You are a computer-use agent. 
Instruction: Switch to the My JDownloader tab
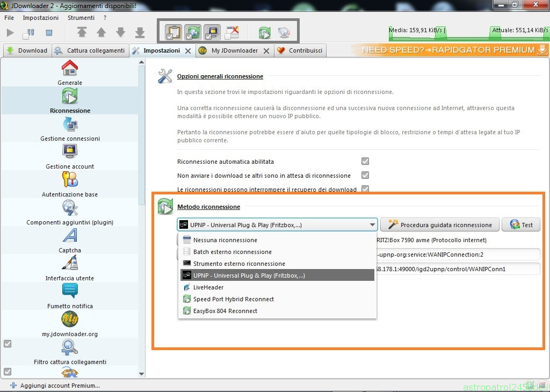235,50
